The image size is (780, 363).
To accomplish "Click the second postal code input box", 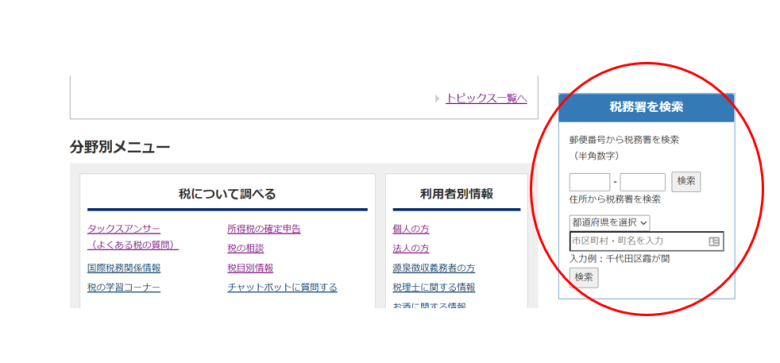I will click(643, 182).
